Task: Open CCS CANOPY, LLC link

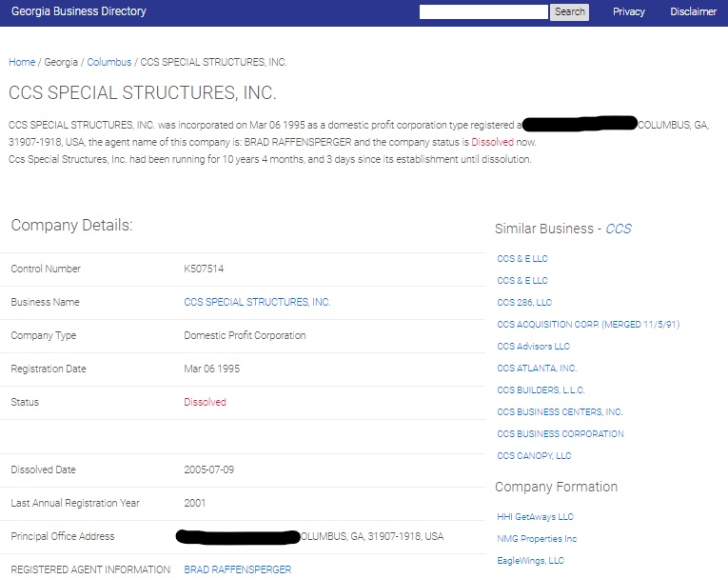Action: pyautogui.click(x=534, y=455)
